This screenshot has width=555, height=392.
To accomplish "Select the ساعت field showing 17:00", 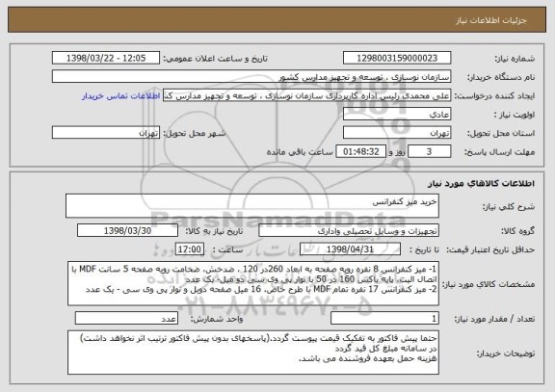I will [190, 249].
